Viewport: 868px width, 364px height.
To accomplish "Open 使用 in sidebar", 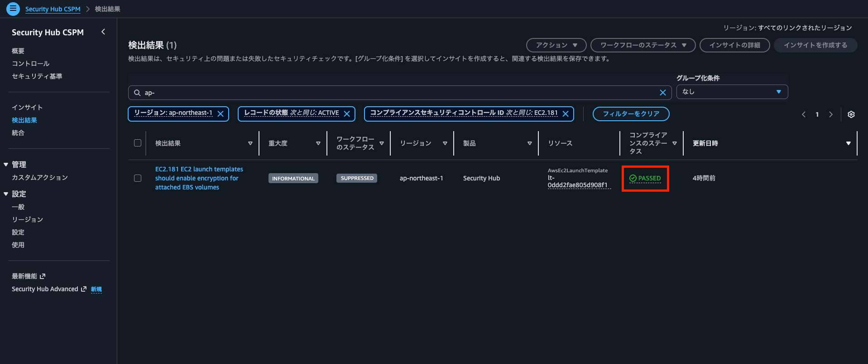I will (18, 245).
